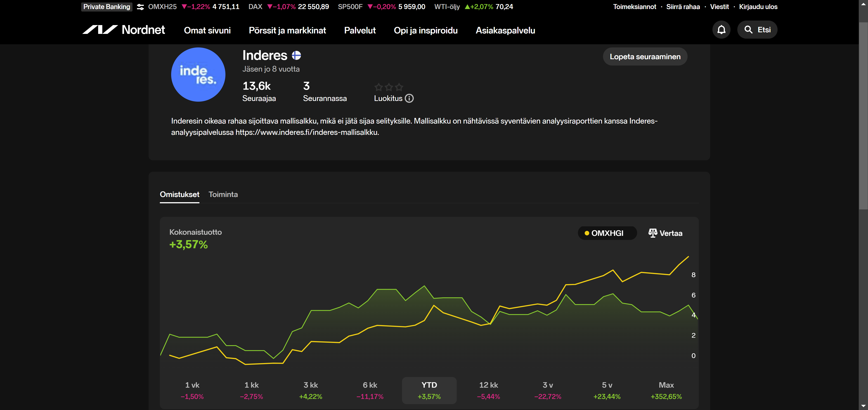Select the 1 vk time range
This screenshot has height=410, width=868.
192,390
